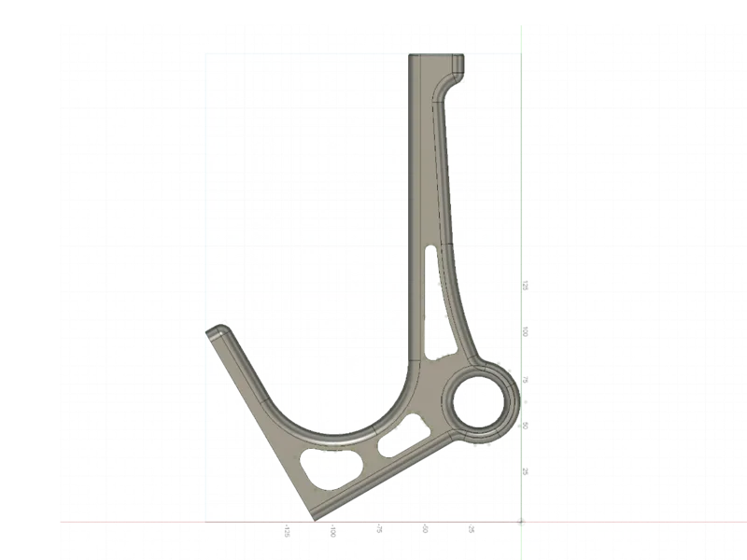Image resolution: width=747 pixels, height=560 pixels.
Task: Click the -125 horizontal grid label
Action: pos(287,531)
